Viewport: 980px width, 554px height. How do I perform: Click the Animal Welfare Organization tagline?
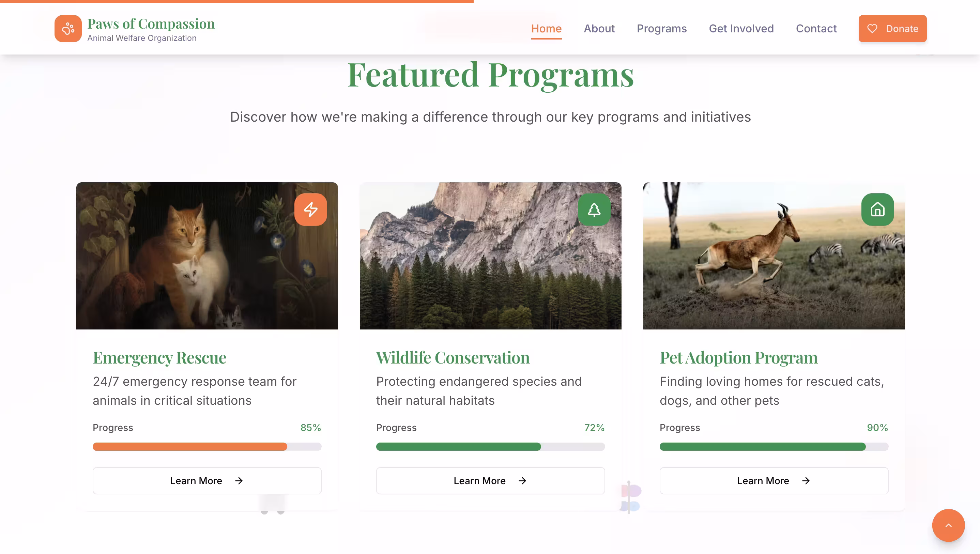click(142, 38)
